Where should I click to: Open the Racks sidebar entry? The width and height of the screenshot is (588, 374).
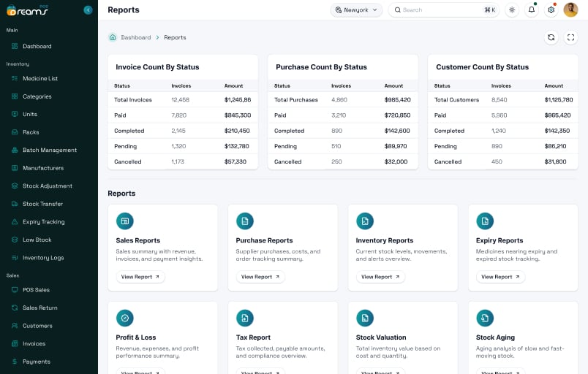pos(31,132)
